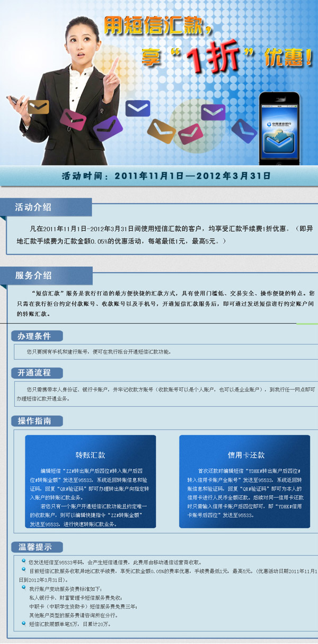This screenshot has height=644, width=318.
Task: Click the small pink envelope in pale circle
Action: (190, 134)
